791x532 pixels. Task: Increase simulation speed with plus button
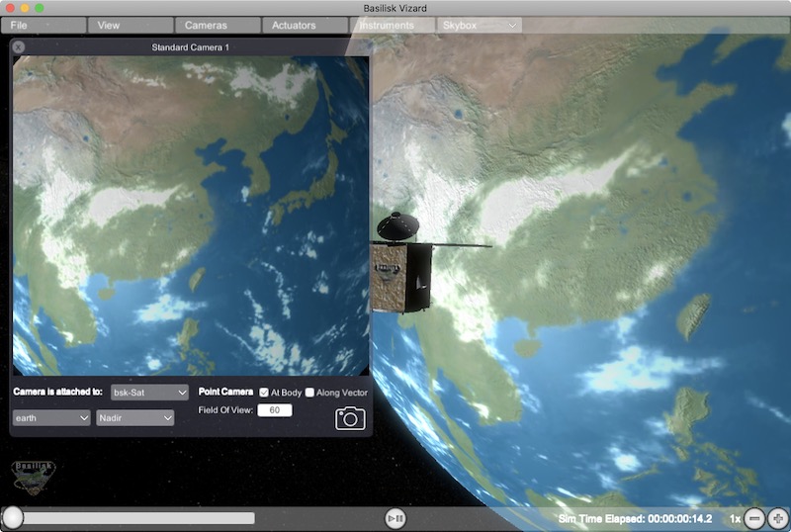(778, 518)
